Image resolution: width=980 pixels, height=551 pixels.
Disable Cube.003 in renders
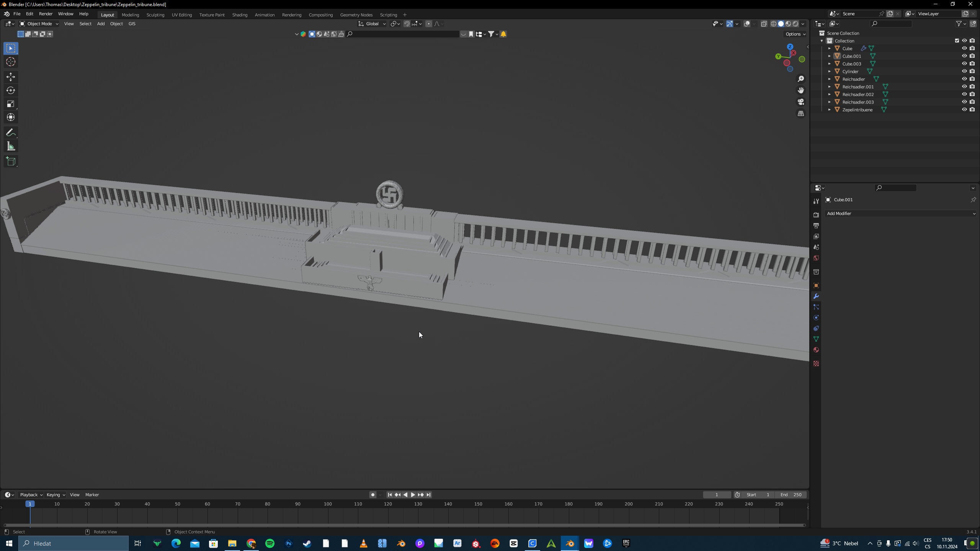(972, 64)
